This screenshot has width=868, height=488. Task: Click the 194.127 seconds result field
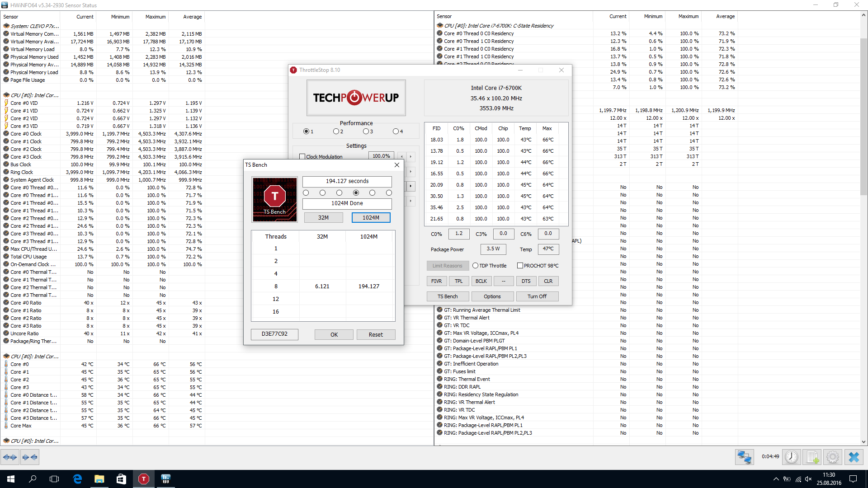click(347, 181)
